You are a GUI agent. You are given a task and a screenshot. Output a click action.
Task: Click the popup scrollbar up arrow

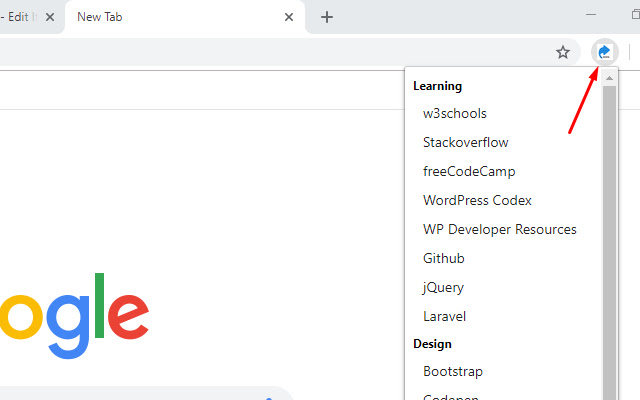(x=609, y=78)
